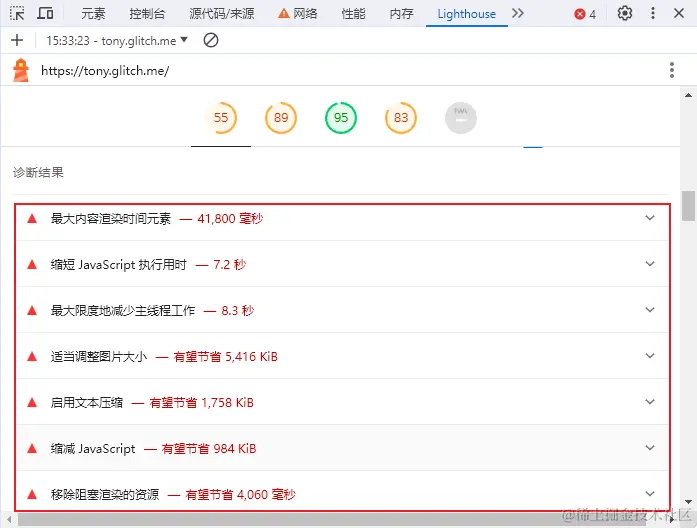Click the horizontal scrollbar thumb

(x=331, y=520)
